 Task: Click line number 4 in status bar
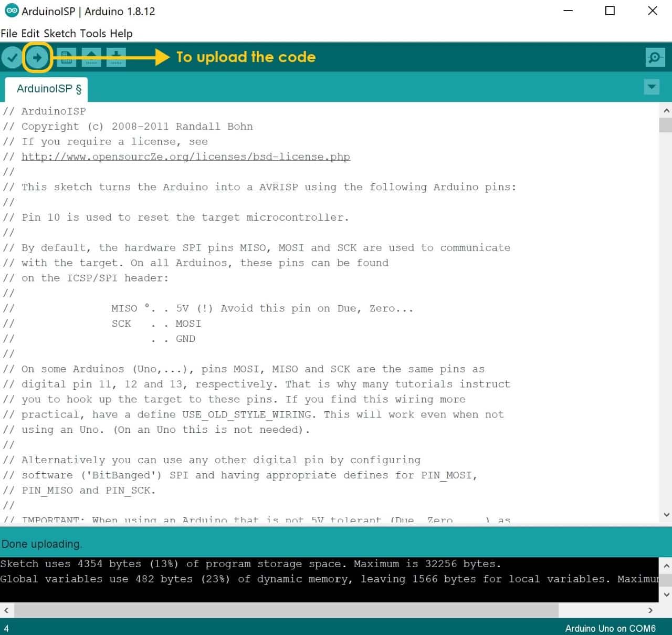point(6,628)
